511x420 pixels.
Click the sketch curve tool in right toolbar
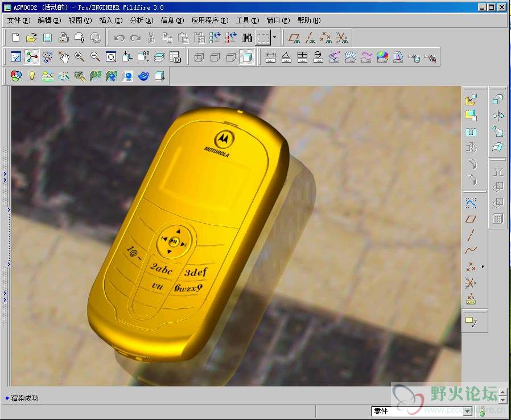point(471,203)
